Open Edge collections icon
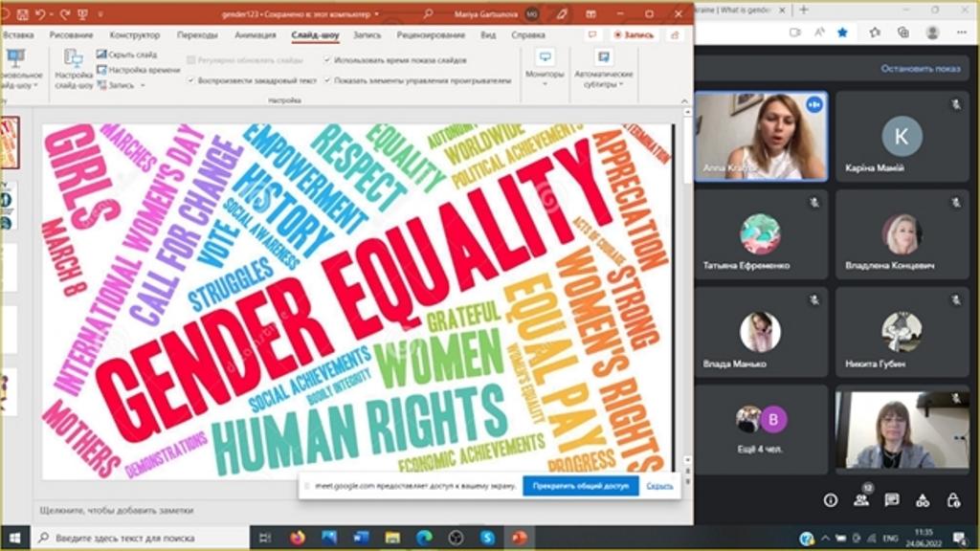 pyautogui.click(x=903, y=33)
